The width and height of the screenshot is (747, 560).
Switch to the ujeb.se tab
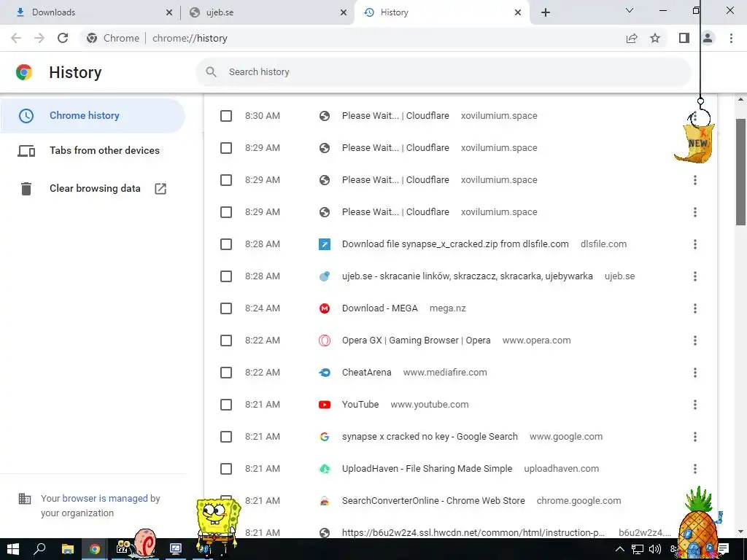(267, 12)
